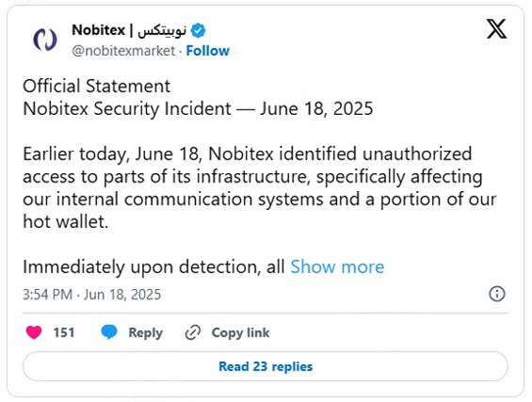Open the X logo in corner
This screenshot has width=532, height=402.
click(x=497, y=29)
